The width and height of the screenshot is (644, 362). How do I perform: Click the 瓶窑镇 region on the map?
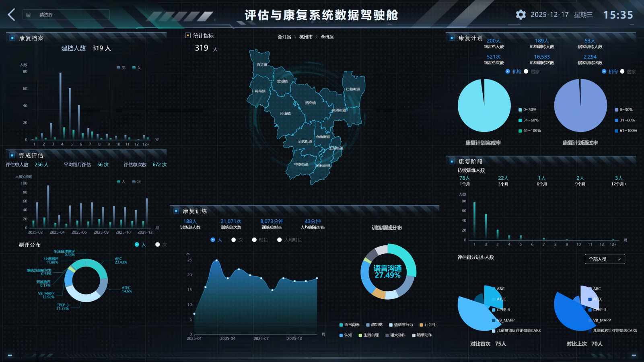coord(310,103)
